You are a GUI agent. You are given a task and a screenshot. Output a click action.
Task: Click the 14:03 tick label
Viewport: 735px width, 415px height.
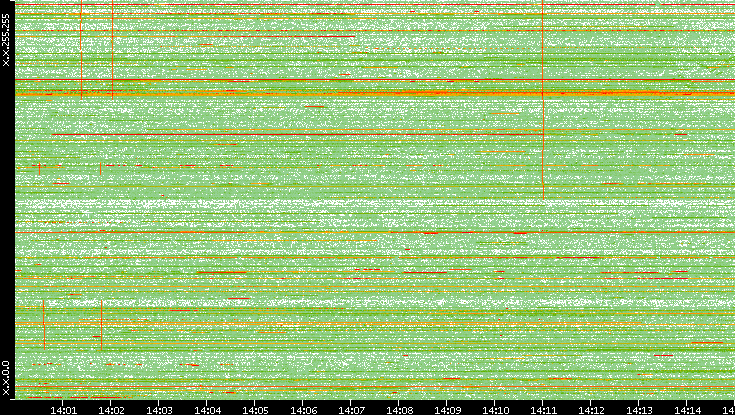click(159, 410)
